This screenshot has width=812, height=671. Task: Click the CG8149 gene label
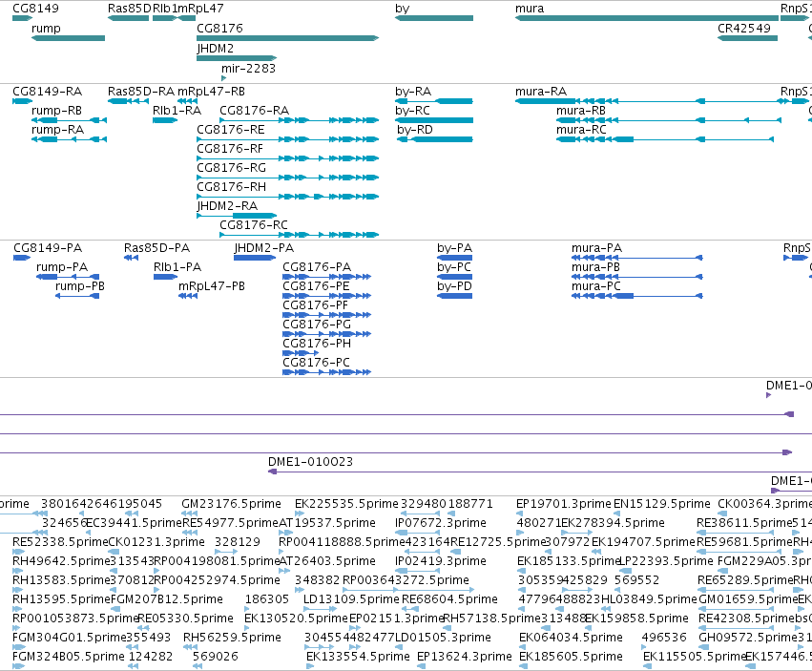coord(35,9)
